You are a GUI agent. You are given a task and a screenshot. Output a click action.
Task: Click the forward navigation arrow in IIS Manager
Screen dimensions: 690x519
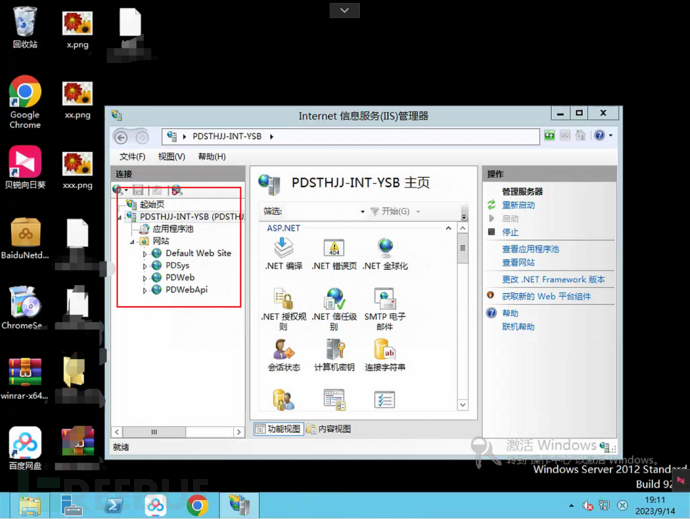tap(142, 138)
